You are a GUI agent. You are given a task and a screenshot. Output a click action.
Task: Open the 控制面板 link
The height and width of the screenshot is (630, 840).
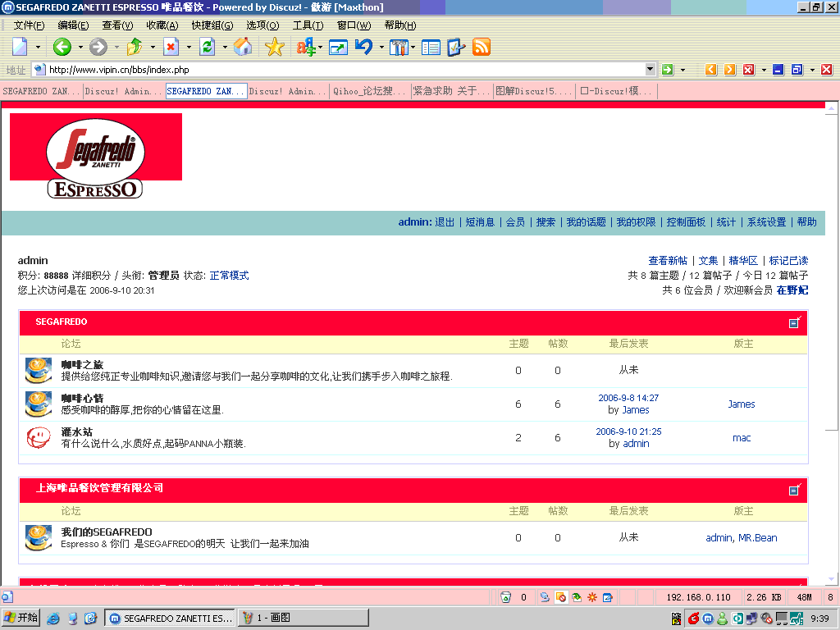coord(686,222)
